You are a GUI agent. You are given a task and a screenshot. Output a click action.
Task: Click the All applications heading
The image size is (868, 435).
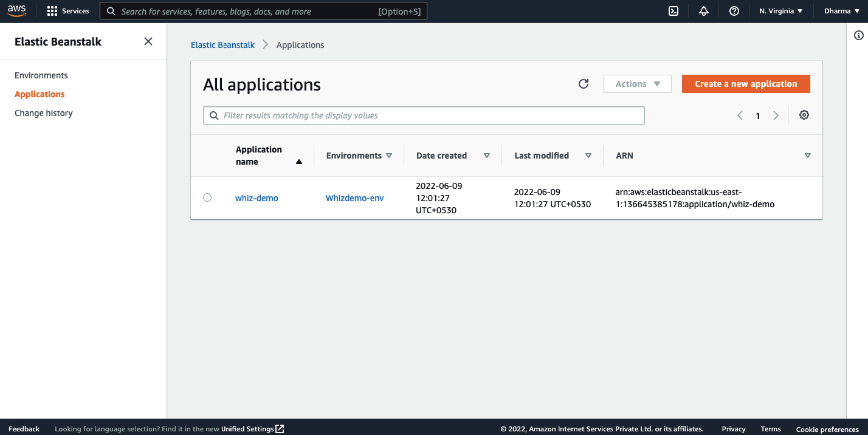tap(262, 84)
